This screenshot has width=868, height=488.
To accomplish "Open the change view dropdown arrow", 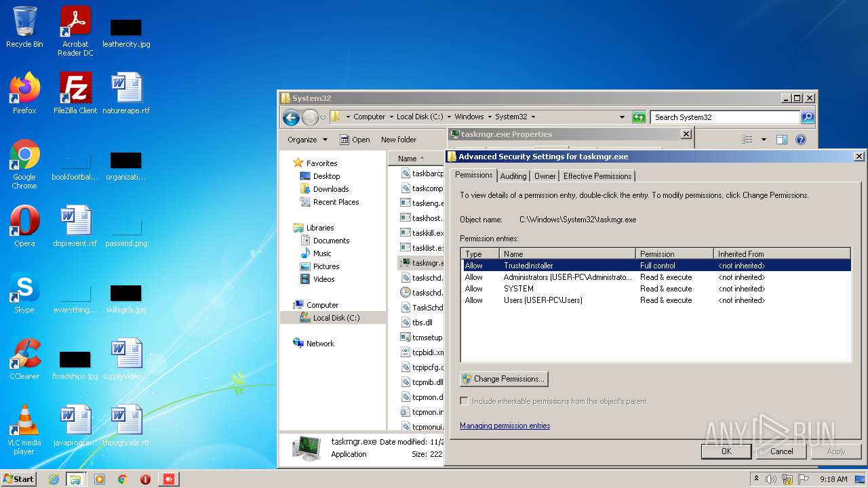I will tap(764, 140).
